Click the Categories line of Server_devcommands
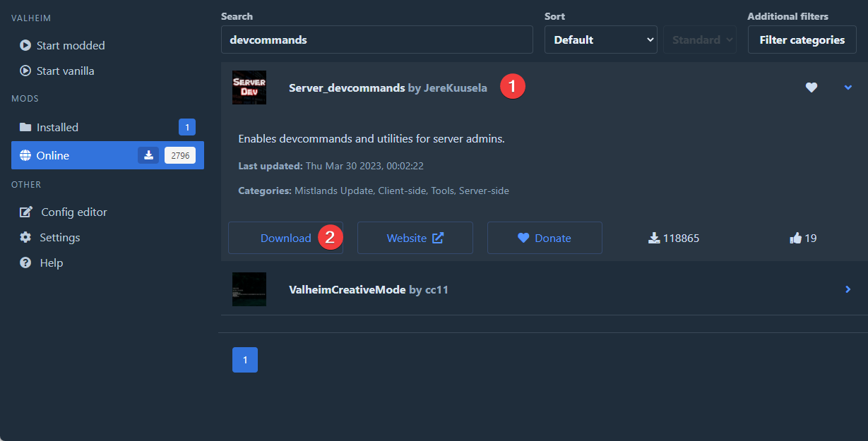 tap(374, 191)
